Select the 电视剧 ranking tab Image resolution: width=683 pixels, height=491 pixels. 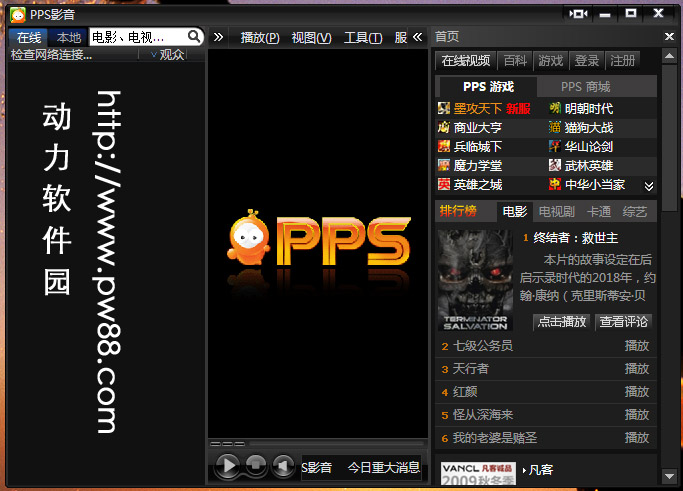point(556,211)
